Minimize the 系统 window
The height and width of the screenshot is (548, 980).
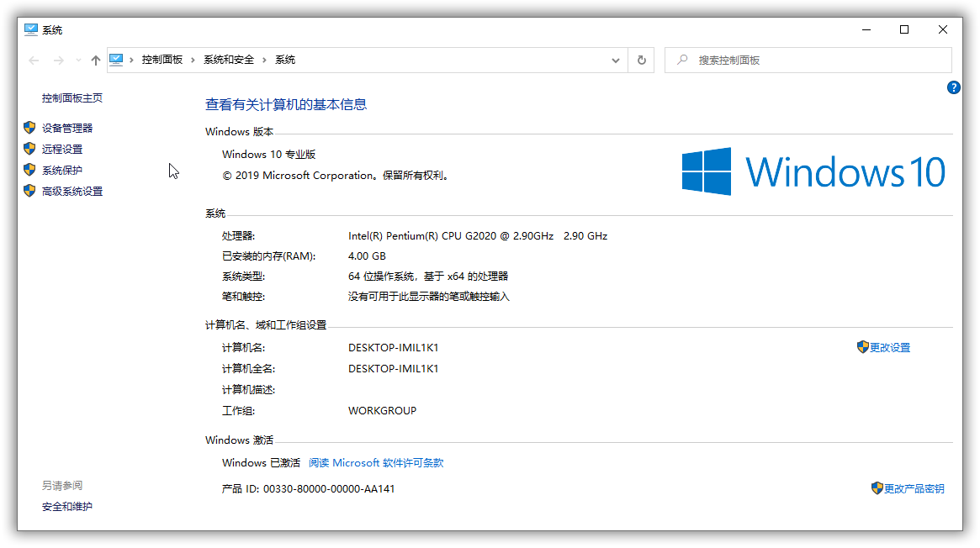(866, 29)
